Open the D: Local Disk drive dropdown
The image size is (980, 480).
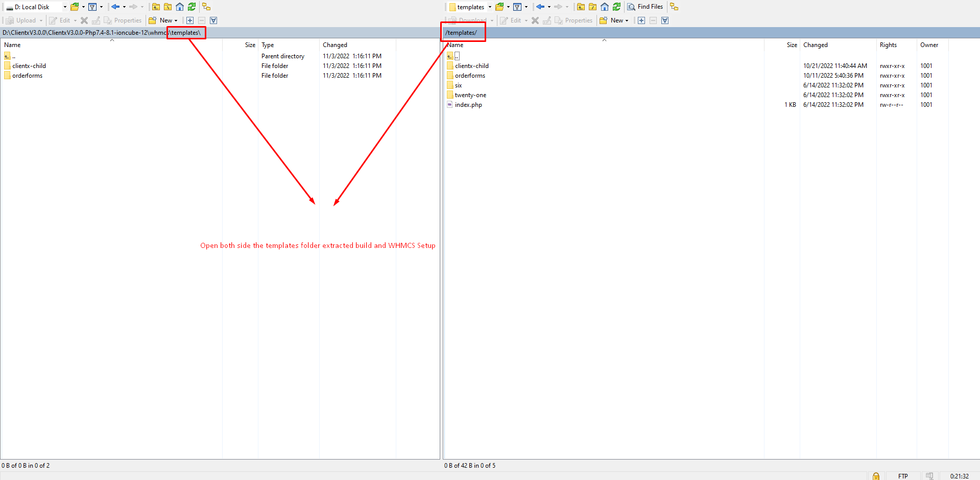(65, 7)
